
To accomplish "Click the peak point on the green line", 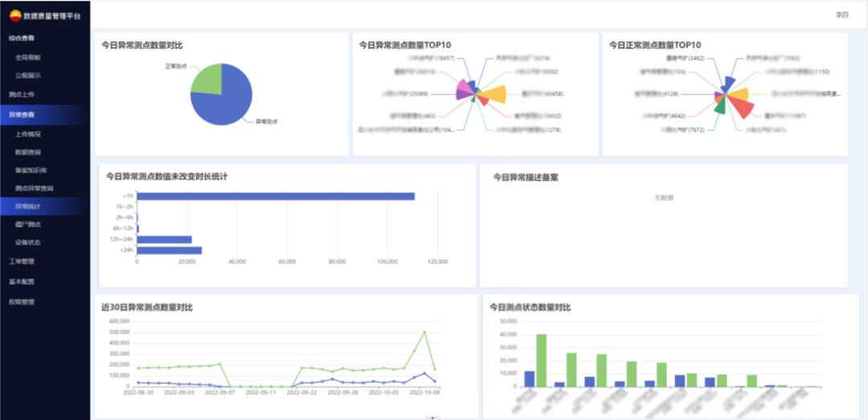I will [424, 331].
